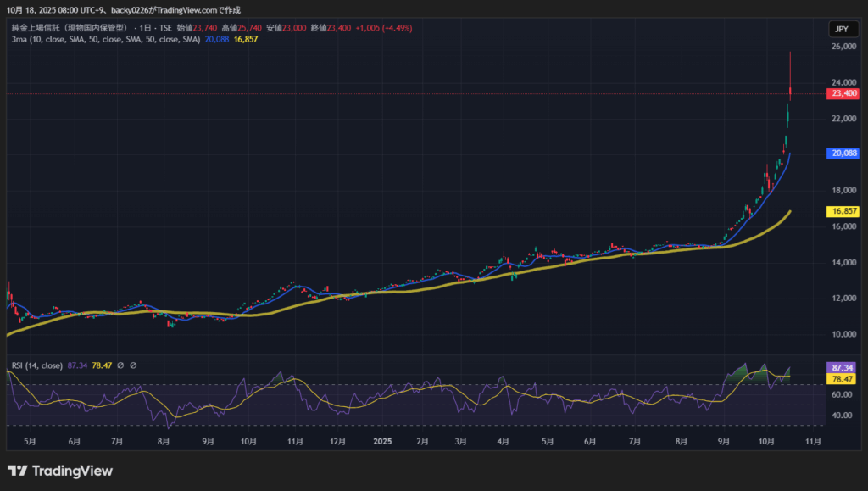Open the JPY currency selector
Image resolution: width=868 pixels, height=491 pixels.
[841, 29]
